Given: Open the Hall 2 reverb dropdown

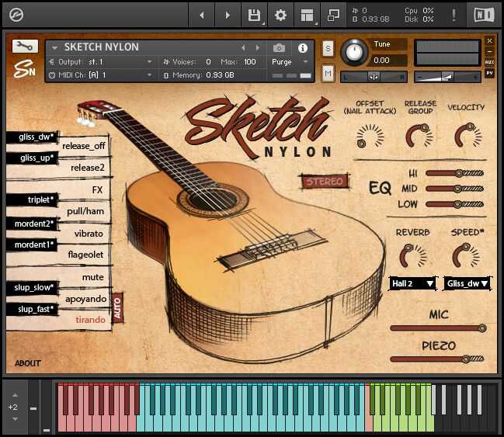Looking at the screenshot, I should click(x=412, y=283).
